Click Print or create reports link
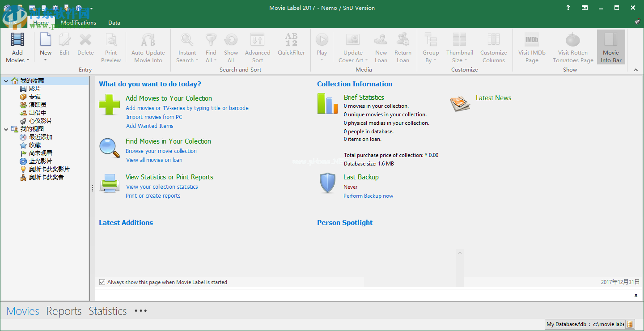The width and height of the screenshot is (644, 331). (153, 196)
